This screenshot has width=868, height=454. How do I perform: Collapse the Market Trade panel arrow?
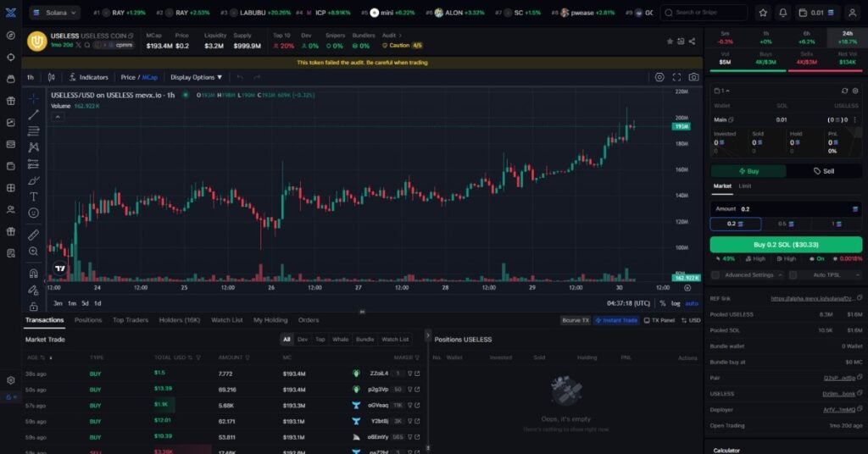pos(427,335)
